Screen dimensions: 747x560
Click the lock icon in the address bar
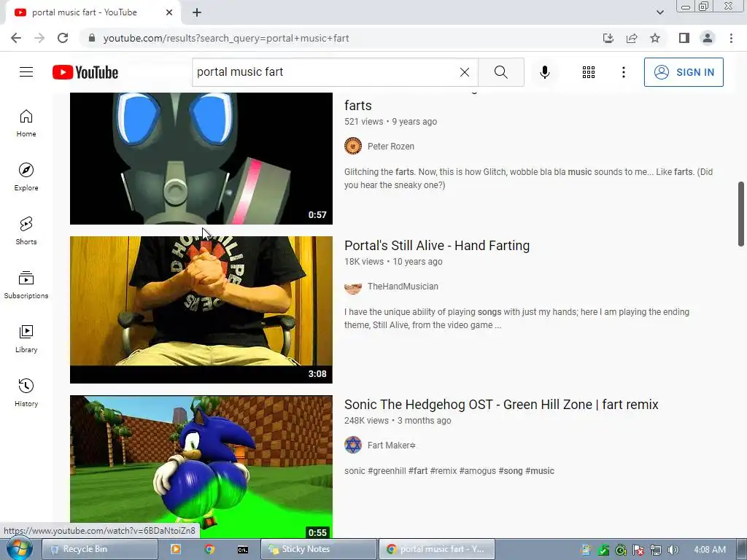tap(92, 38)
